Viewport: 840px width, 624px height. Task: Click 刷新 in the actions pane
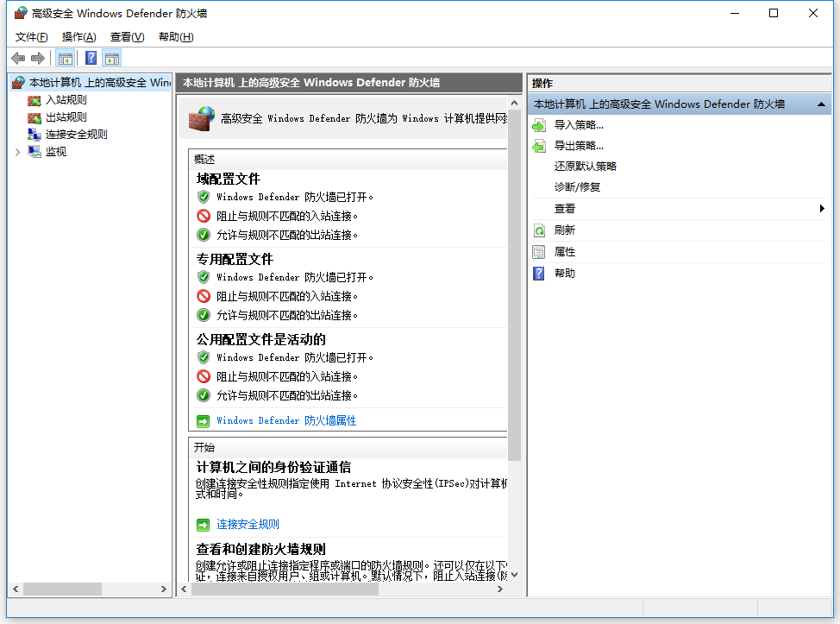565,230
